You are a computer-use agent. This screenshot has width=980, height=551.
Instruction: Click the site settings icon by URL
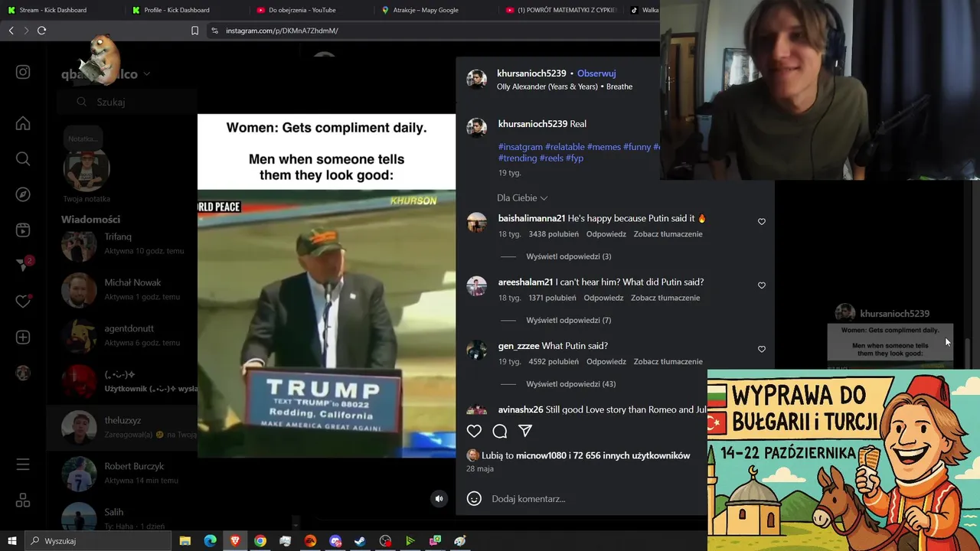pos(214,31)
